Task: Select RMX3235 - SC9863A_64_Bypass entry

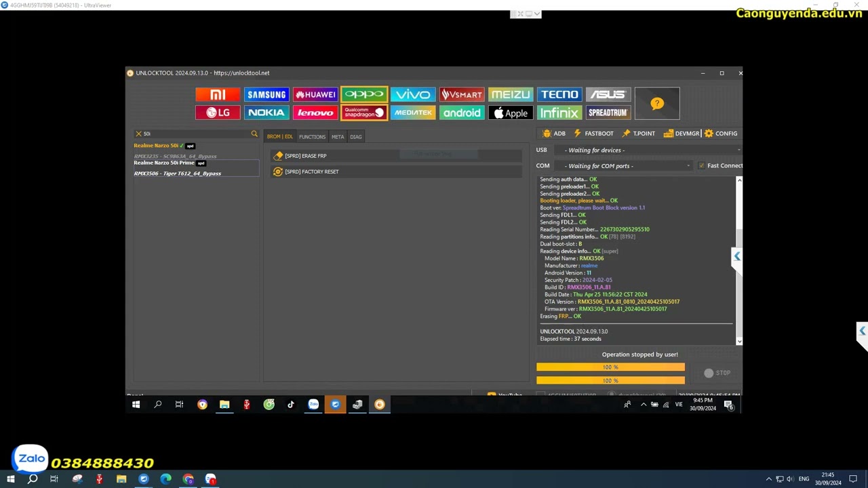Action: click(175, 156)
